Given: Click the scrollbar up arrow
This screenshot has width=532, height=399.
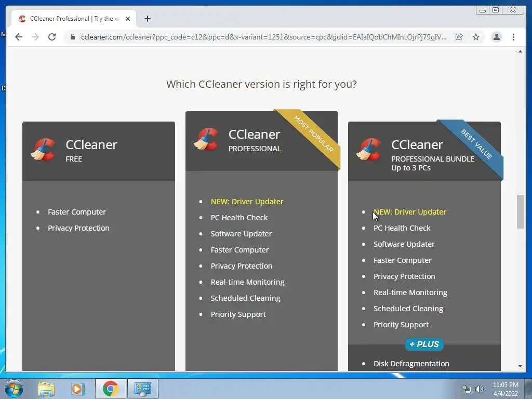Looking at the screenshot, I should [520, 51].
